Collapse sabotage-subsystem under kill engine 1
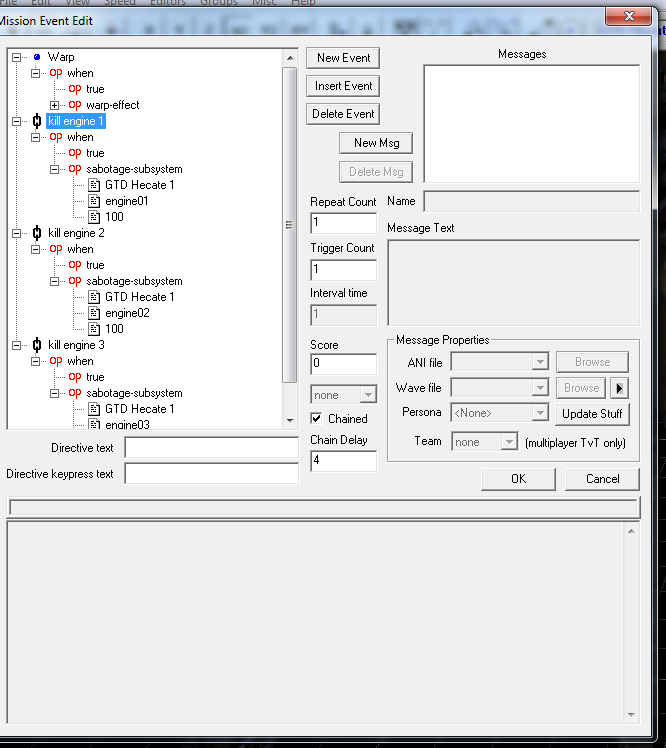Image resolution: width=666 pixels, height=748 pixels. [54, 169]
